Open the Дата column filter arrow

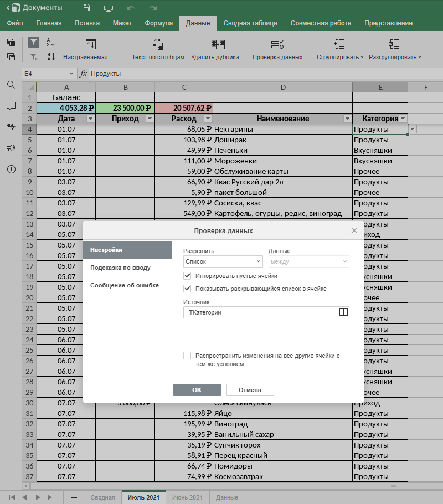91,119
